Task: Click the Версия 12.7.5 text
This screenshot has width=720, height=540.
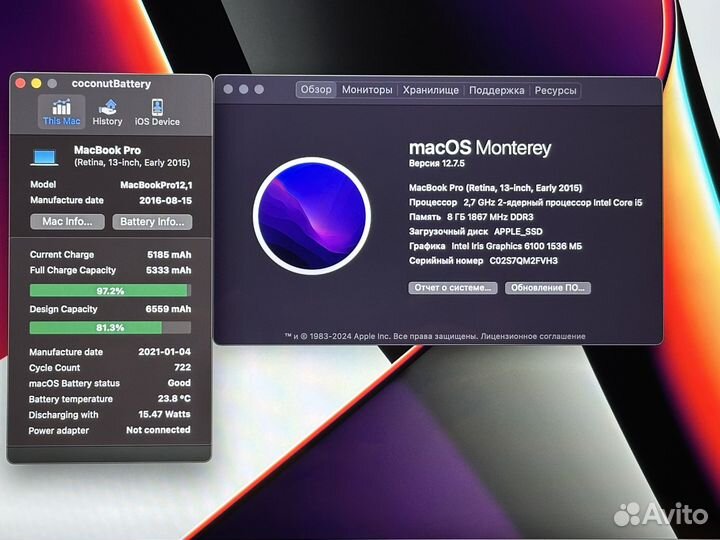Action: click(437, 163)
